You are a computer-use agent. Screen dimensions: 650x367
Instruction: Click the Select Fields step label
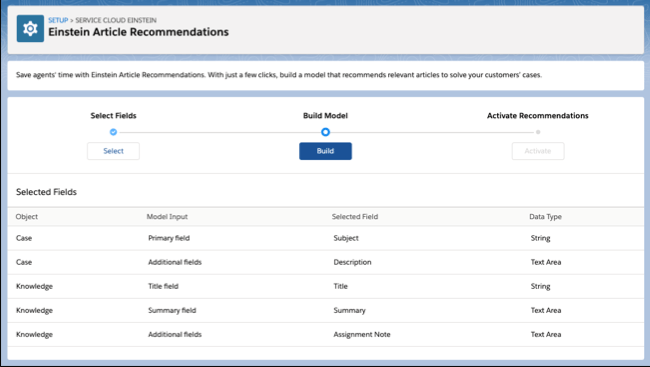coord(113,116)
